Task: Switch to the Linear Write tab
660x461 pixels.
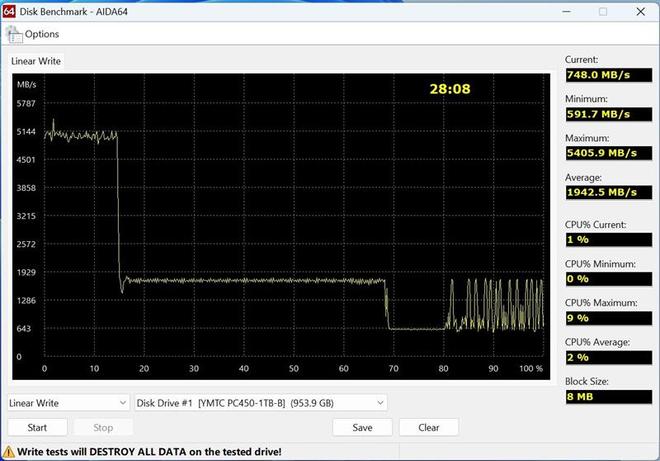Action: tap(36, 61)
